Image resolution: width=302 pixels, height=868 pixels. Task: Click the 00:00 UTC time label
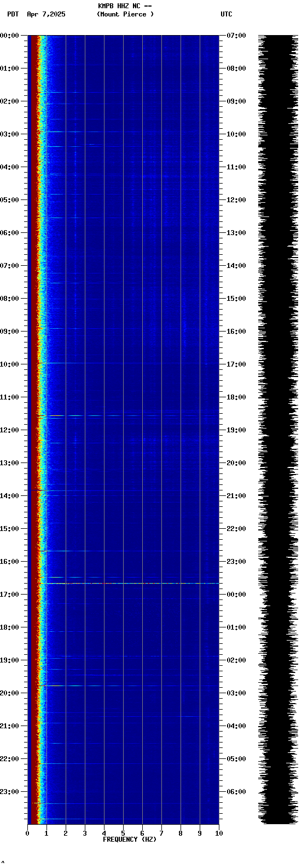point(236,595)
